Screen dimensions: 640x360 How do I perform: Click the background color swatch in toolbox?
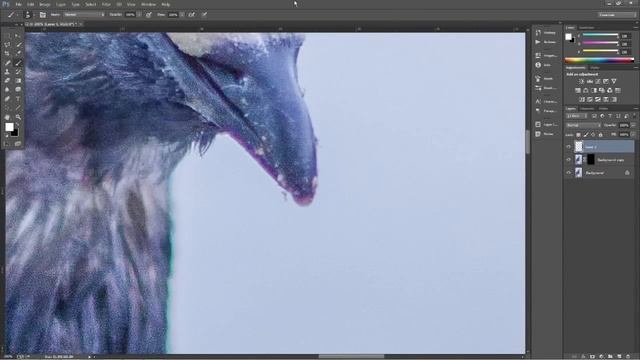click(15, 133)
